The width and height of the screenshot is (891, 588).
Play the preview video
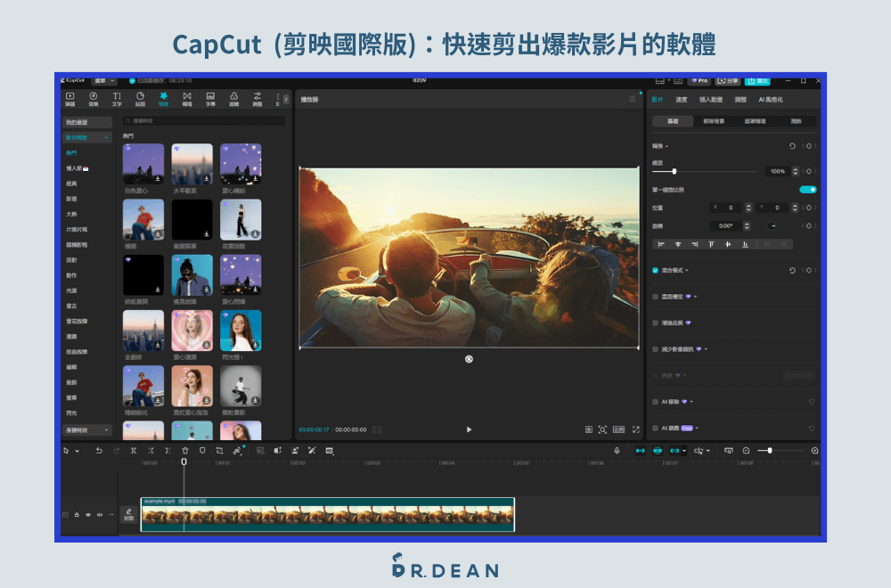469,429
